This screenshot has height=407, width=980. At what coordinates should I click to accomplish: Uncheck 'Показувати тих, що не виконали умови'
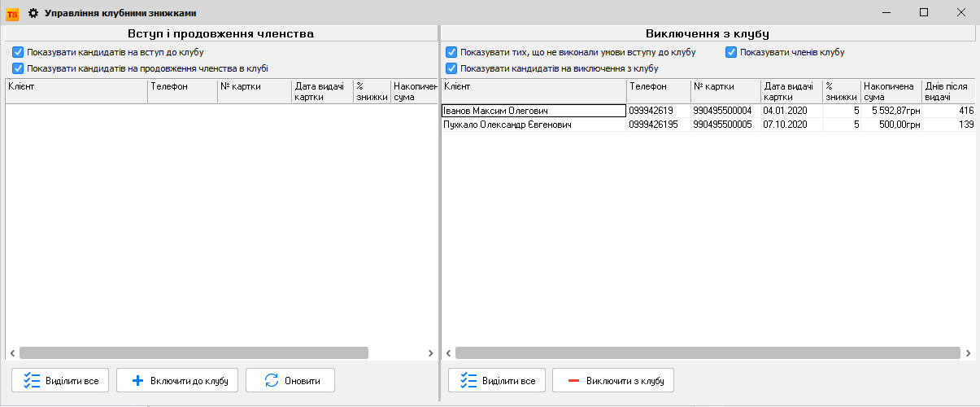pyautogui.click(x=451, y=52)
